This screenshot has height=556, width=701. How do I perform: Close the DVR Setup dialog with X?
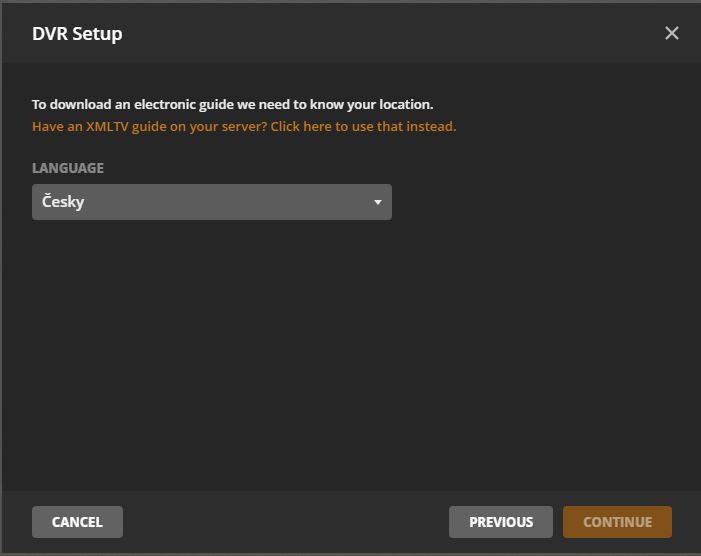672,33
